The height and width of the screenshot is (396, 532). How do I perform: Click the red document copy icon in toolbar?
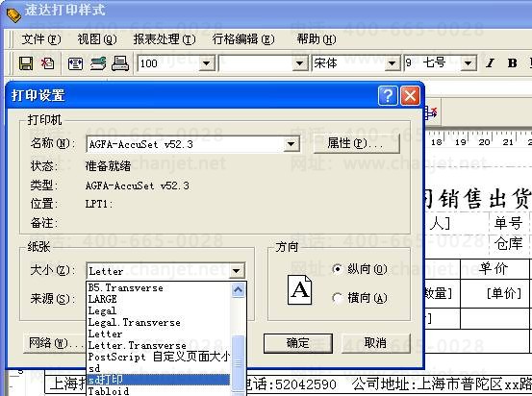[x=48, y=63]
